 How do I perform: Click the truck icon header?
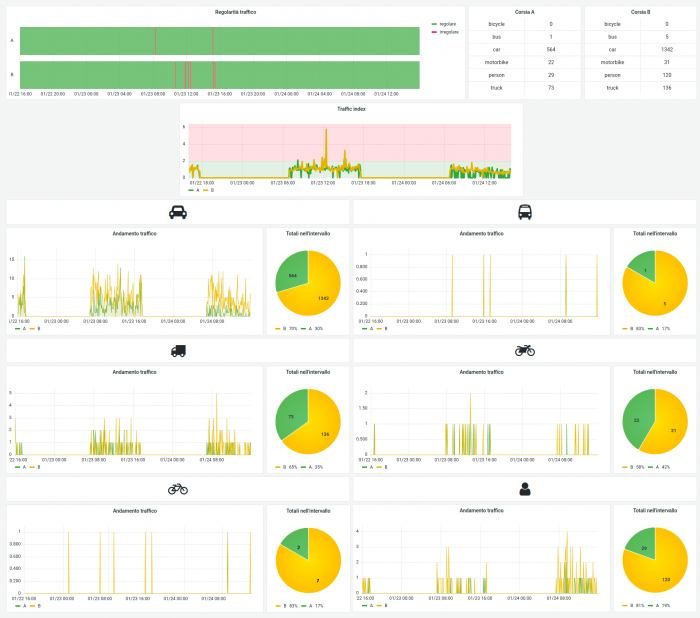178,350
